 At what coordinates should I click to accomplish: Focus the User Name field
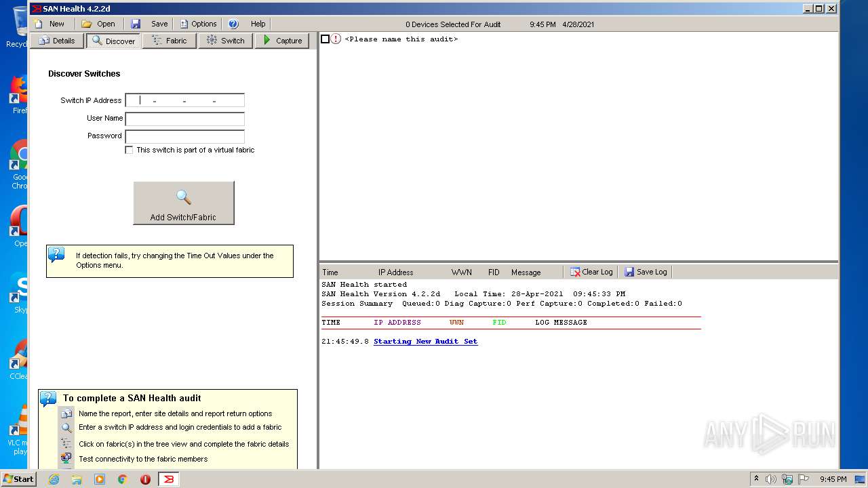(x=185, y=119)
